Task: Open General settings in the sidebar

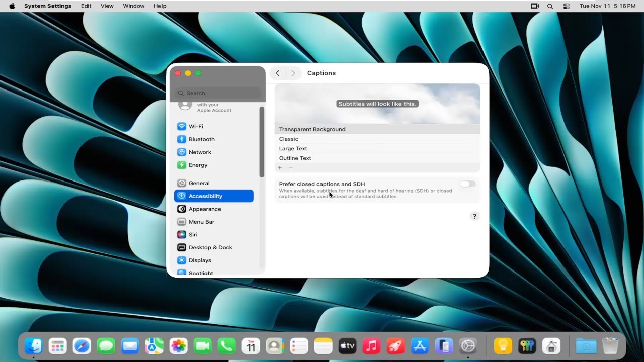Action: pos(214,183)
